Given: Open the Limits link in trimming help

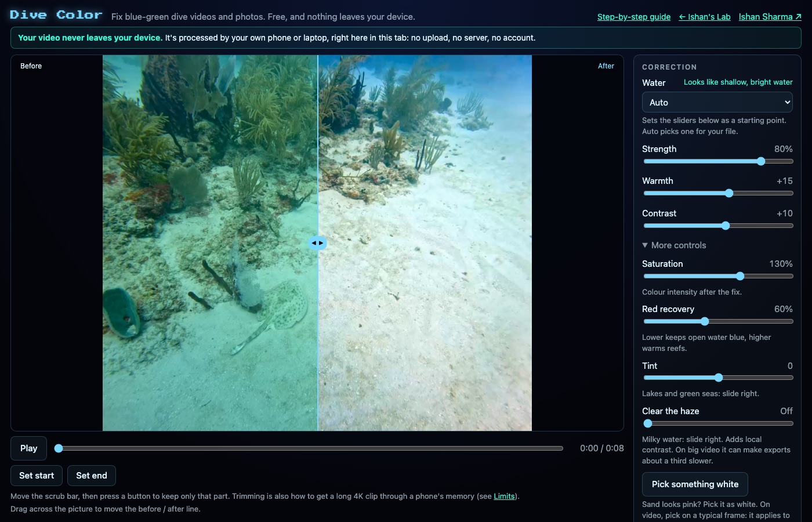Looking at the screenshot, I should click(504, 496).
